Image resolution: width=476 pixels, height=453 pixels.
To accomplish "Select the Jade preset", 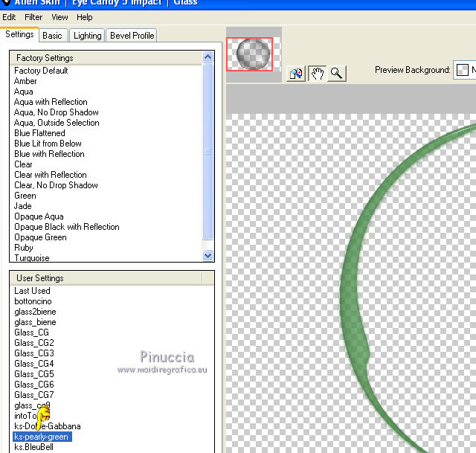I will [x=23, y=206].
